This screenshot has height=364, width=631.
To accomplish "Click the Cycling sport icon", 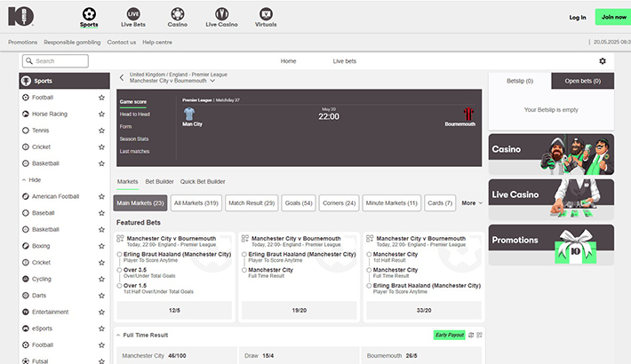I will tap(26, 279).
